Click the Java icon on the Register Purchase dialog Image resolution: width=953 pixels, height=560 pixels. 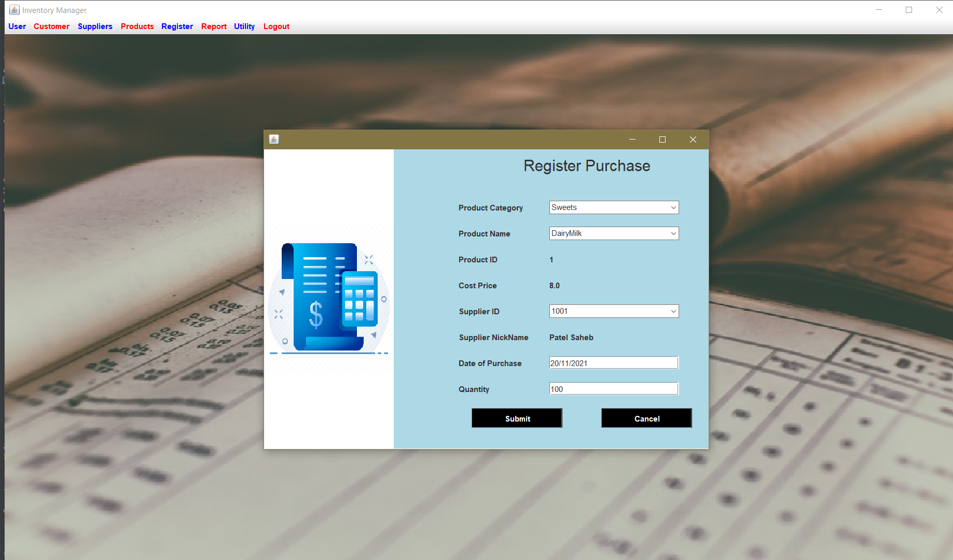pyautogui.click(x=273, y=139)
